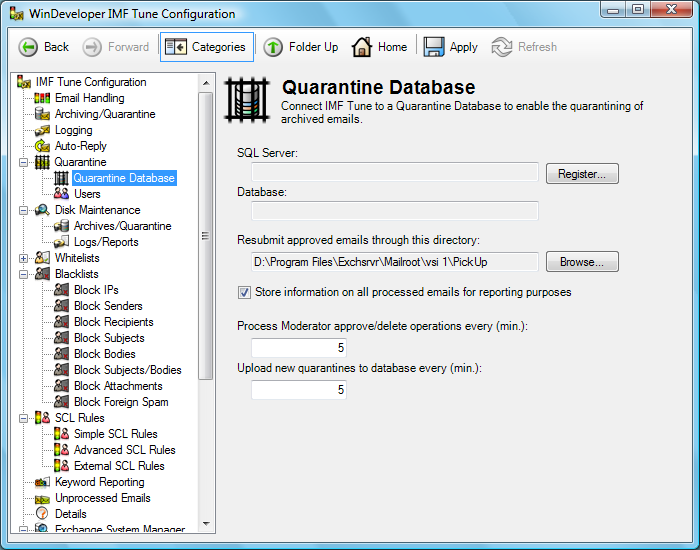Click the Logging icon in tree
This screenshot has height=550, width=700.
pyautogui.click(x=42, y=130)
